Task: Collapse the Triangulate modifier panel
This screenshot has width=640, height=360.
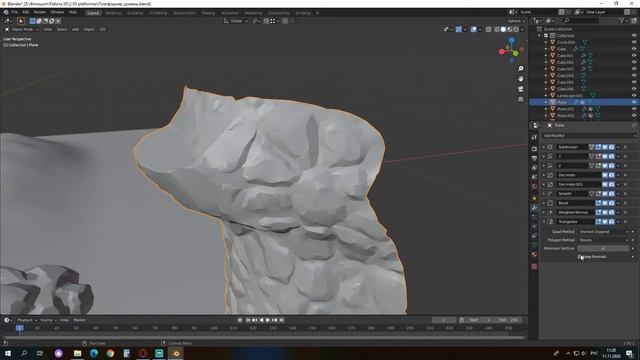Action: point(544,222)
